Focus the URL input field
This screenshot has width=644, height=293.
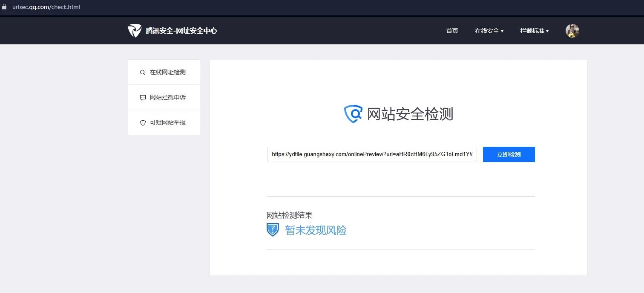[x=372, y=154]
